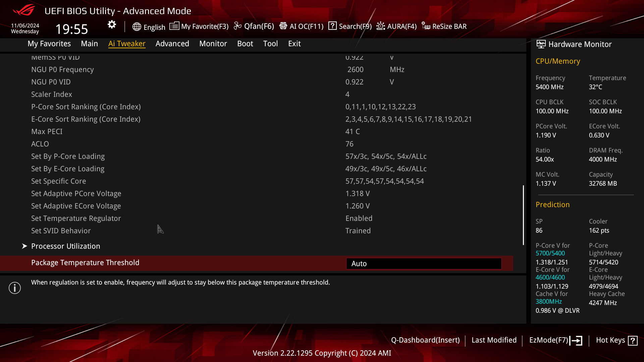The width and height of the screenshot is (644, 362).
Task: Open My Favorite list icon
Action: click(x=174, y=26)
